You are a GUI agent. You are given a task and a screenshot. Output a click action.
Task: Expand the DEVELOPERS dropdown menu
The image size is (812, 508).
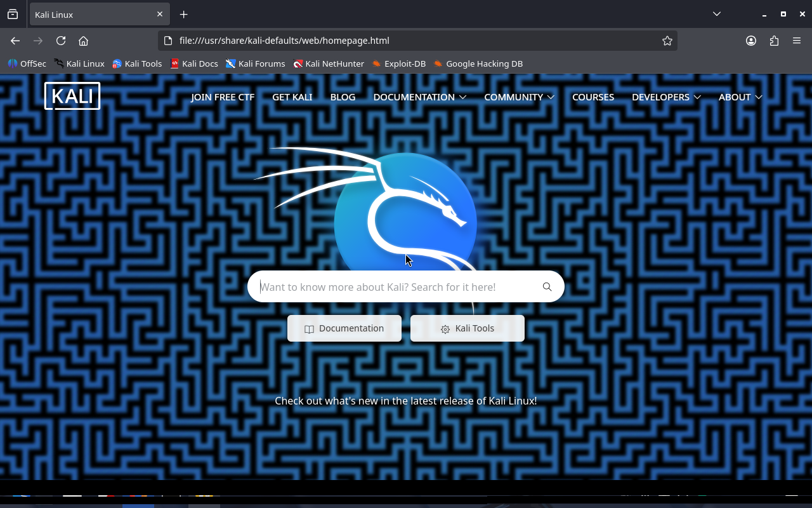pyautogui.click(x=666, y=97)
